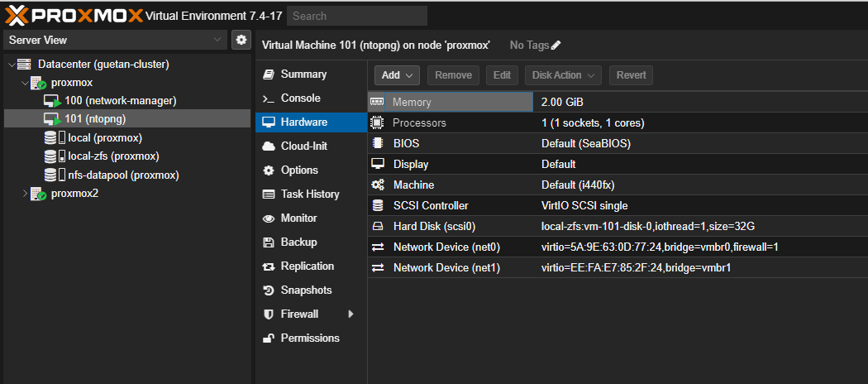Open the Add hardware dropdown
Viewport: 868px width, 384px height.
point(398,75)
